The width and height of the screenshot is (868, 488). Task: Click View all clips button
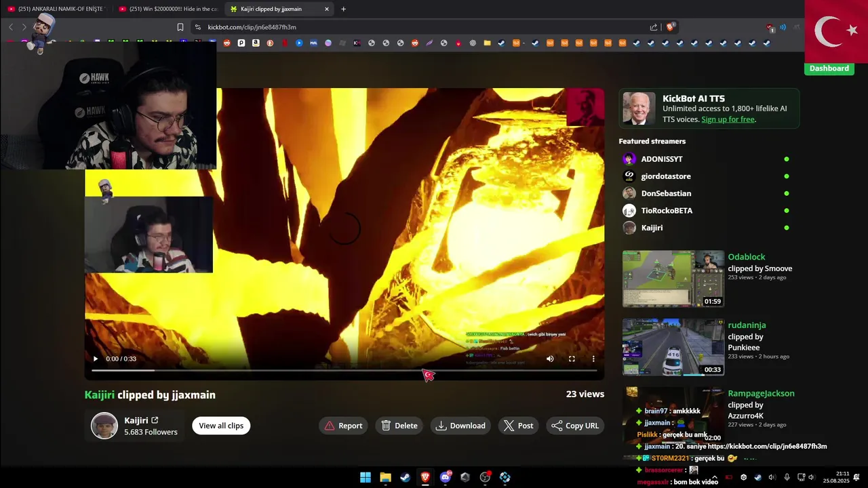click(221, 426)
